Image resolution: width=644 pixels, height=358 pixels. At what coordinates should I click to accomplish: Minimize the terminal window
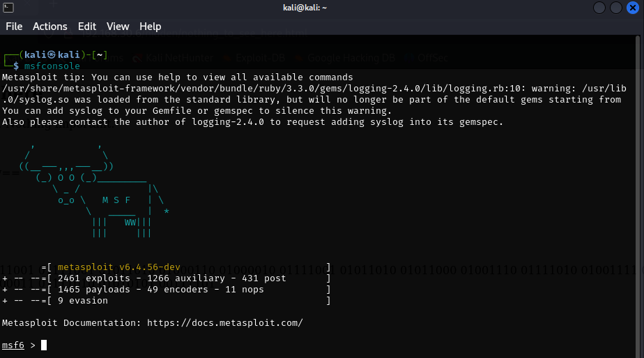pyautogui.click(x=599, y=8)
